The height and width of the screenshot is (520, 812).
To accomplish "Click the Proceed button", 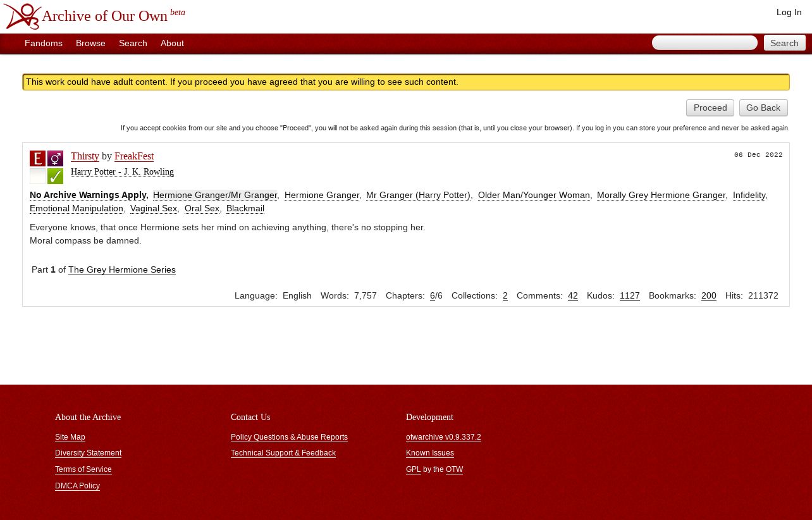I will pos(710,108).
